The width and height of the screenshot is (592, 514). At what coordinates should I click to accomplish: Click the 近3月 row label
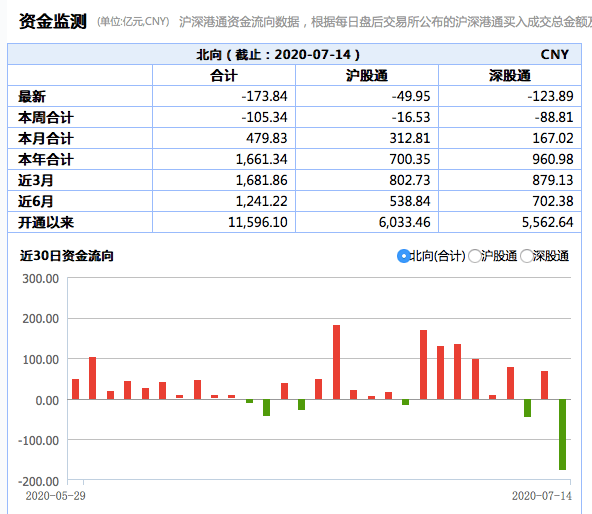pos(35,181)
